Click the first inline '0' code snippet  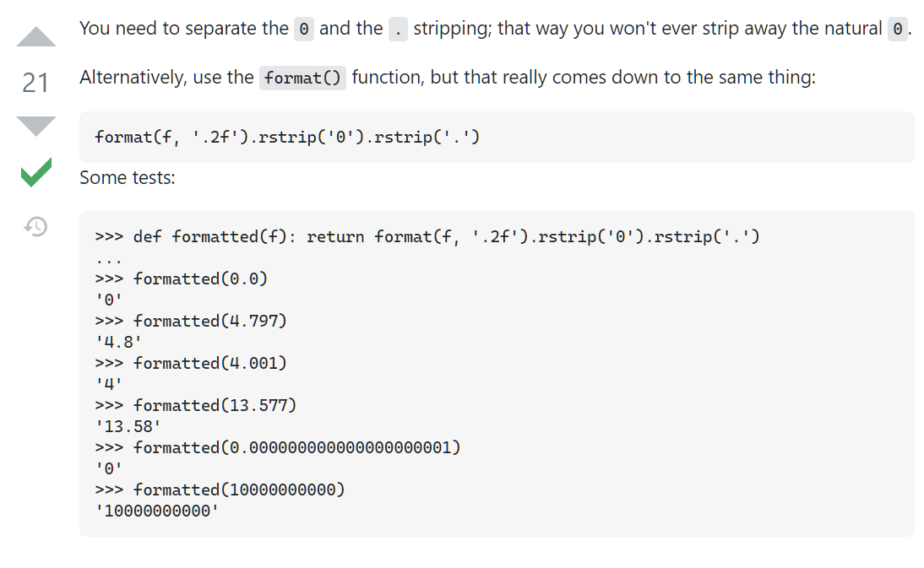tap(304, 30)
